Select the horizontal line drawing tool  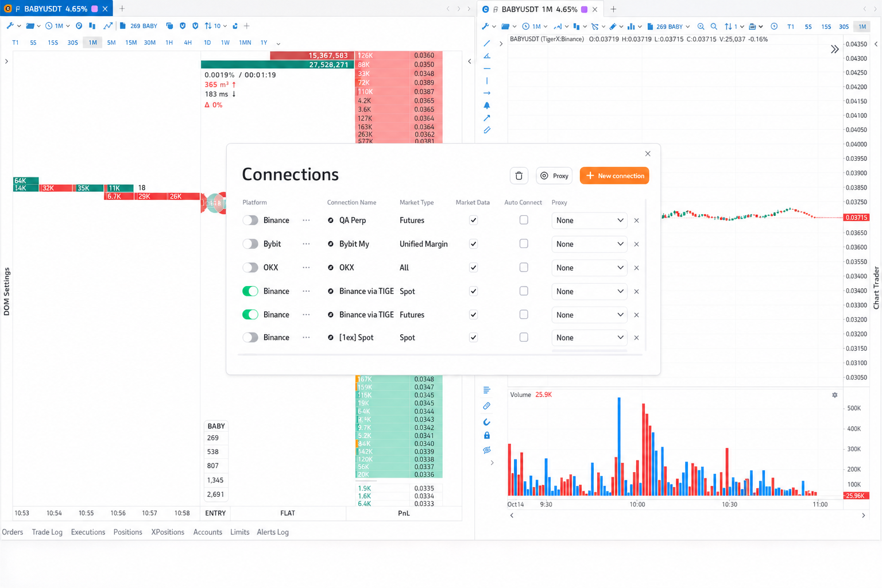pos(487,68)
